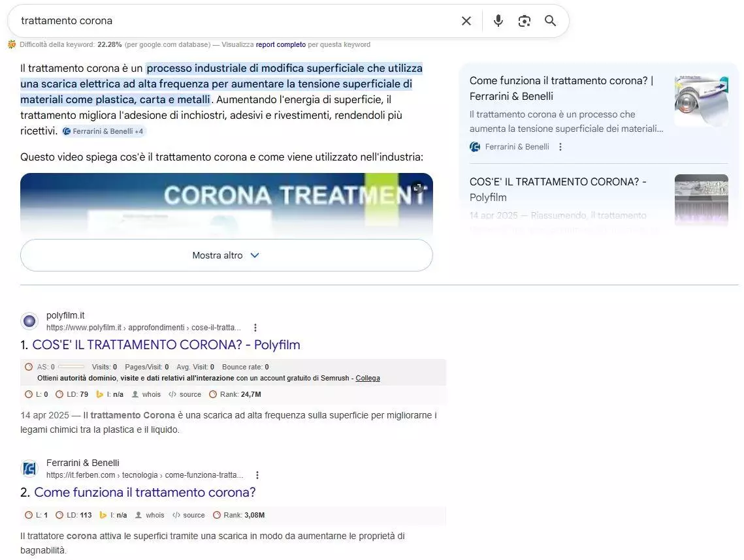Run search with the magnifying glass icon
The width and height of the screenshot is (744, 560).
pyautogui.click(x=551, y=21)
